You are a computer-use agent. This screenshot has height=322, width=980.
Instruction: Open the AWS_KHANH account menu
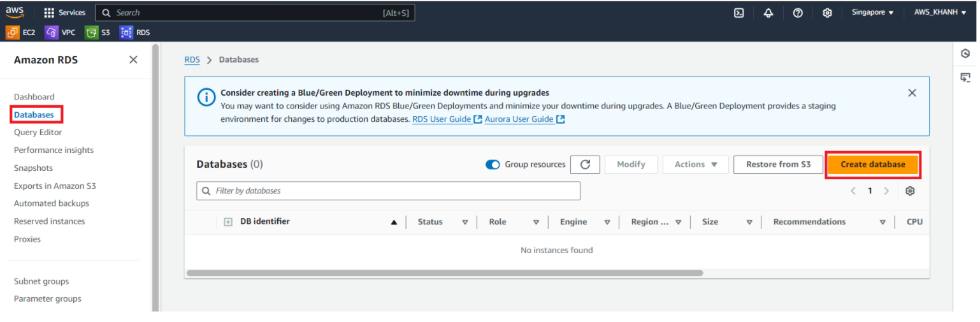(940, 12)
